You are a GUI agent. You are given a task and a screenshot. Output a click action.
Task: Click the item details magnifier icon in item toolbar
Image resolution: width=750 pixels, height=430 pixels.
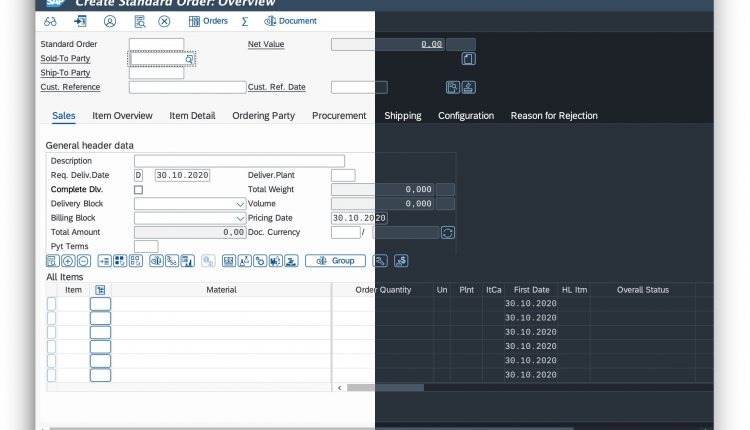pyautogui.click(x=52, y=261)
